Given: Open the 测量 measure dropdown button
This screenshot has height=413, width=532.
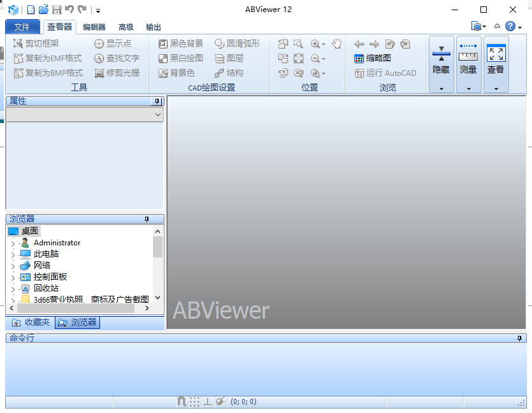Looking at the screenshot, I should 468,64.
